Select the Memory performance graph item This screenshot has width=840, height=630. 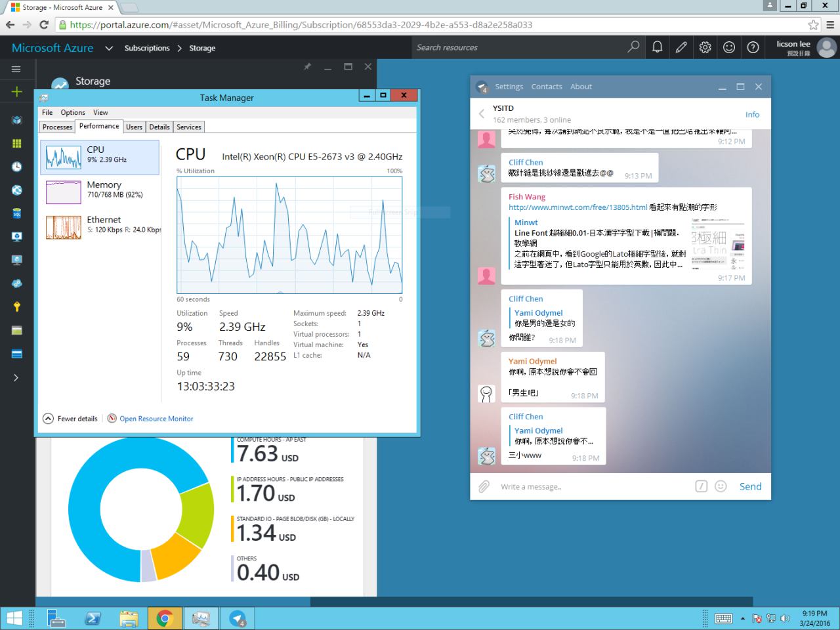point(100,192)
